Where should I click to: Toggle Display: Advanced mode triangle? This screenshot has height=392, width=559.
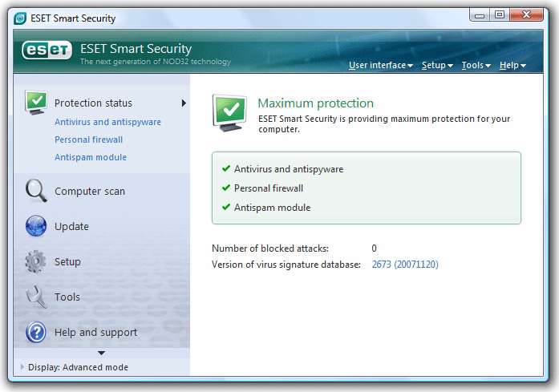click(22, 366)
